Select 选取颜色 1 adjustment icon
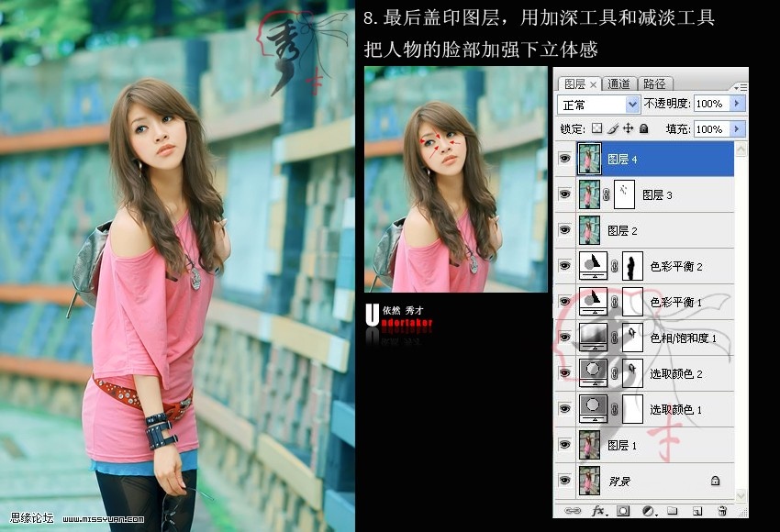This screenshot has height=532, width=780. click(593, 409)
